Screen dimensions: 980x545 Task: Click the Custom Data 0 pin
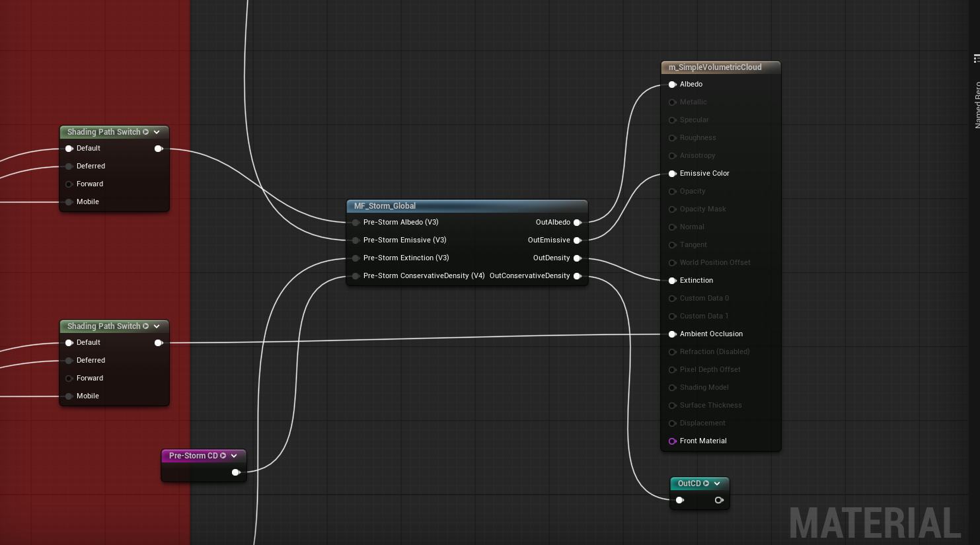[x=672, y=299]
